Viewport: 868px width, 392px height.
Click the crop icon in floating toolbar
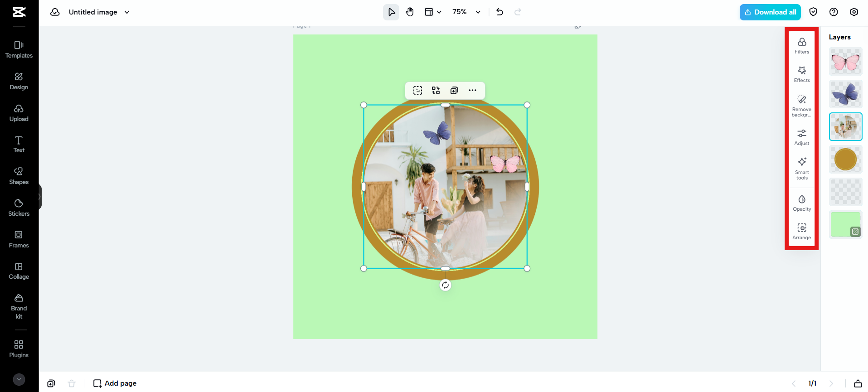(418, 91)
